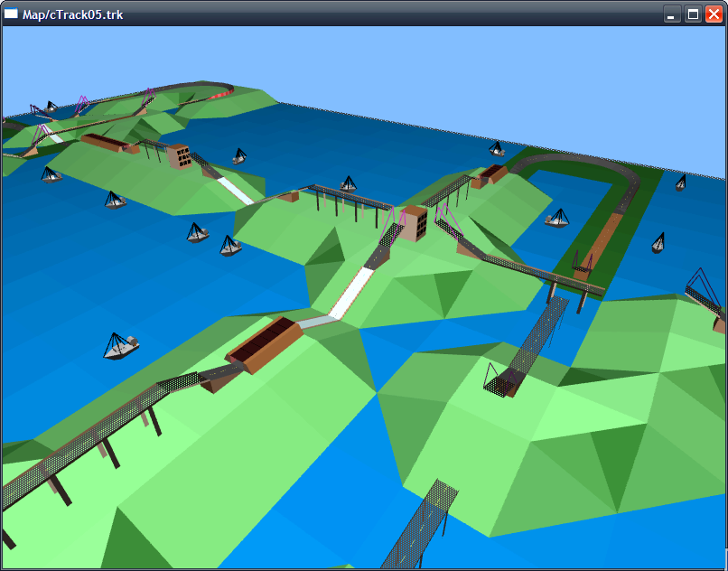Select the large sailboat left of the covered bridge
Screen dimensions: 728x571
click(x=120, y=345)
